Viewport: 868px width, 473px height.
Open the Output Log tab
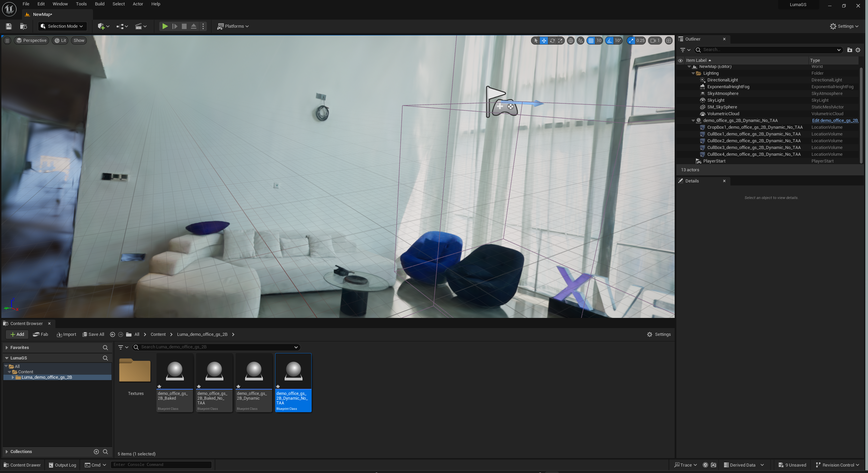click(x=62, y=465)
